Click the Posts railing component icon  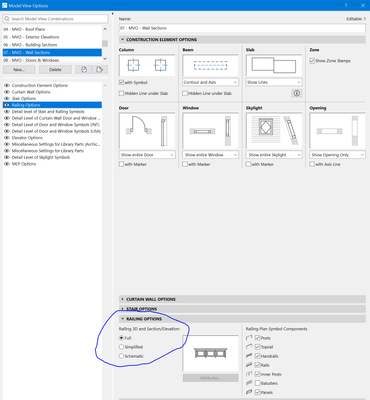coord(249,338)
